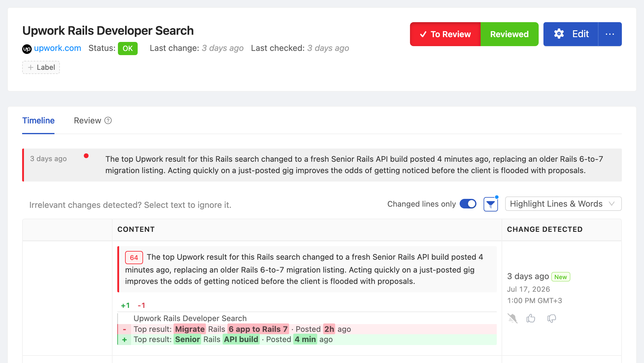Screen dimensions: 644x363
Task: Click the OK status badge
Action: click(128, 49)
